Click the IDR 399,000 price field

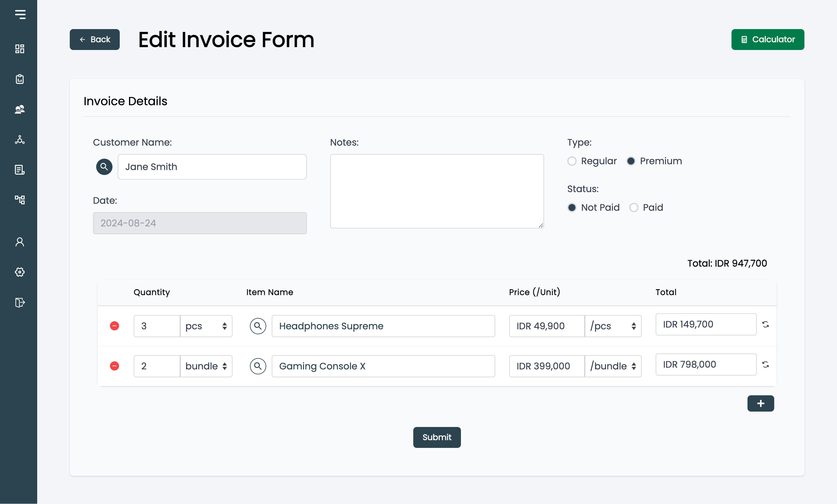[547, 366]
